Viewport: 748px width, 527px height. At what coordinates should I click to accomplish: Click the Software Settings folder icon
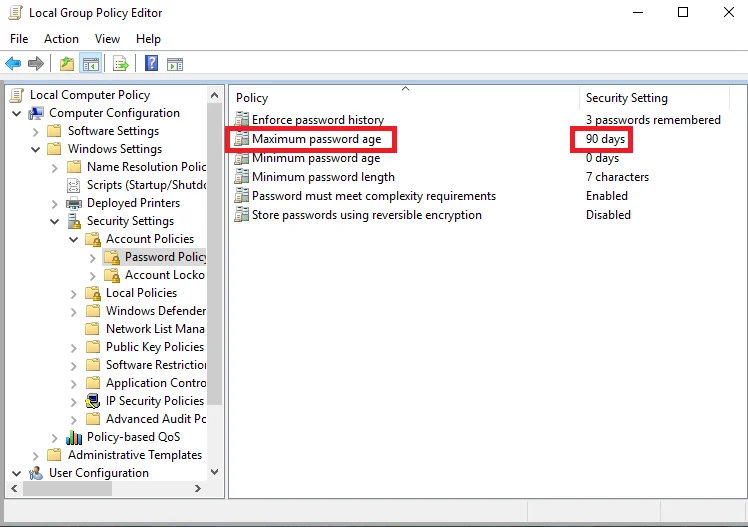tap(54, 131)
